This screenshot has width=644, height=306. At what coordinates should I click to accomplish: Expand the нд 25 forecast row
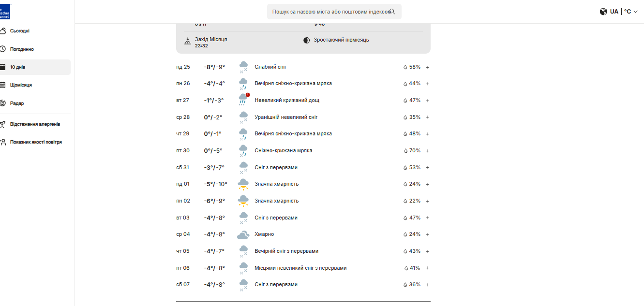[428, 67]
